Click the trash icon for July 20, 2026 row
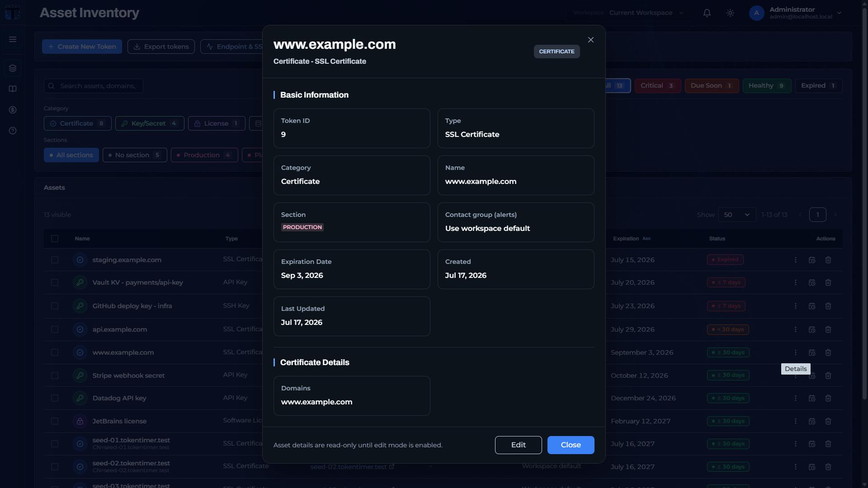This screenshot has height=488, width=868. point(828,282)
